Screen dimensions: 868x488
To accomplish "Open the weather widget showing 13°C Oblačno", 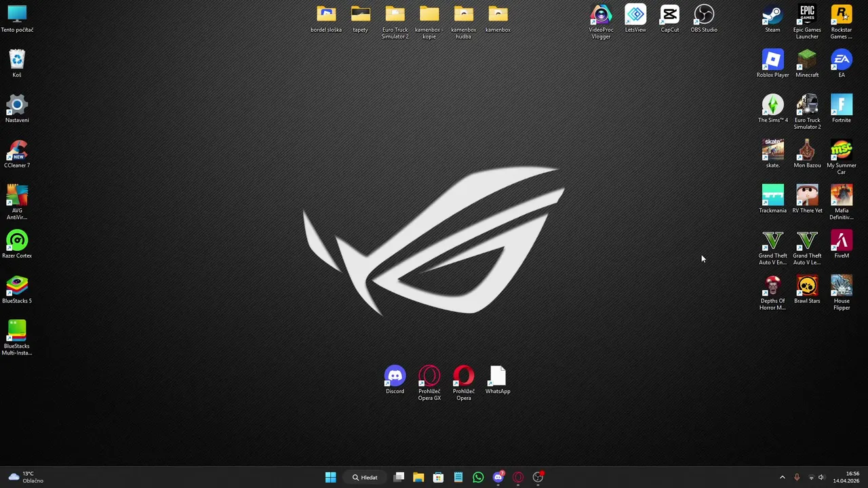I will coord(25,477).
